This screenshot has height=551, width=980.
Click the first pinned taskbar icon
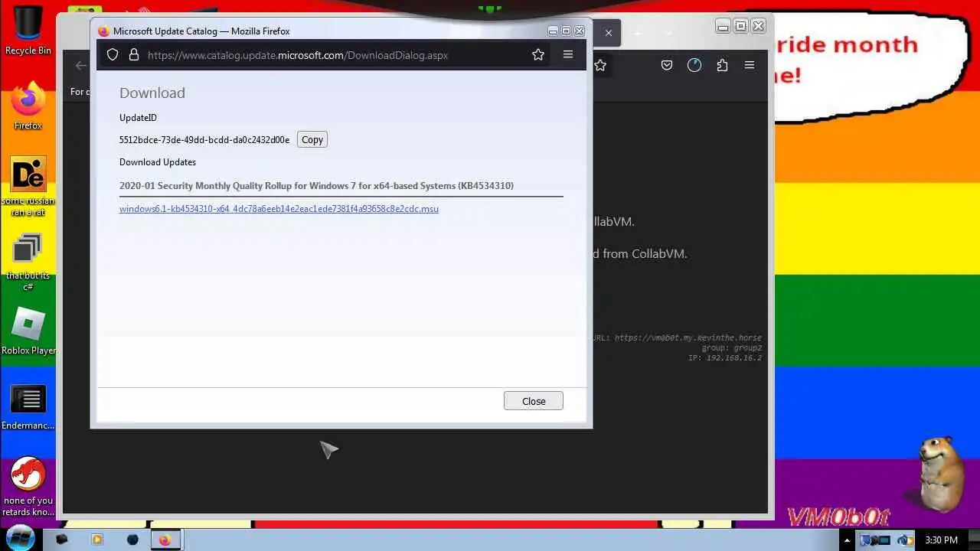tap(62, 540)
